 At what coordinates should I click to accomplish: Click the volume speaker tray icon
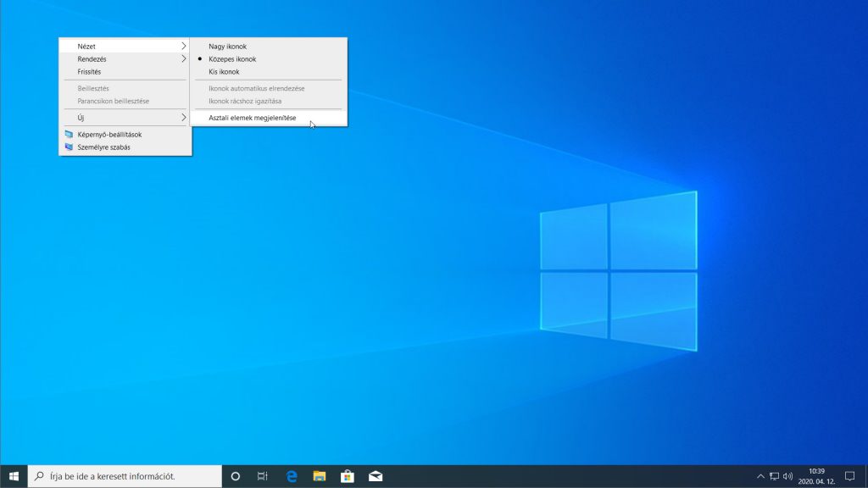click(x=787, y=476)
